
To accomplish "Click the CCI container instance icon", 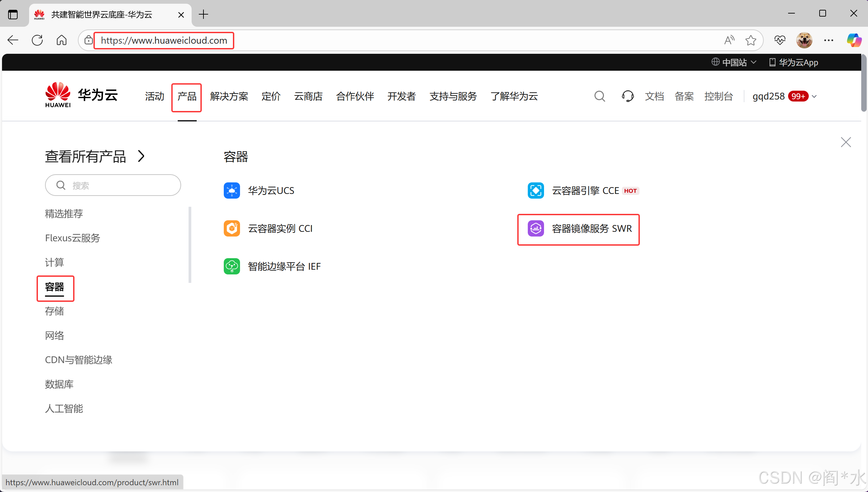I will (232, 228).
